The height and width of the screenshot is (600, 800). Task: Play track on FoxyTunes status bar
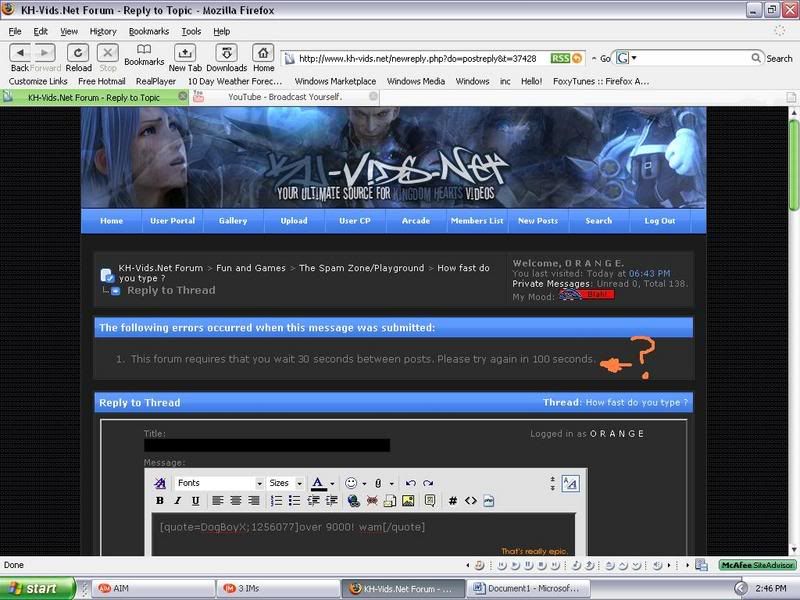point(515,565)
